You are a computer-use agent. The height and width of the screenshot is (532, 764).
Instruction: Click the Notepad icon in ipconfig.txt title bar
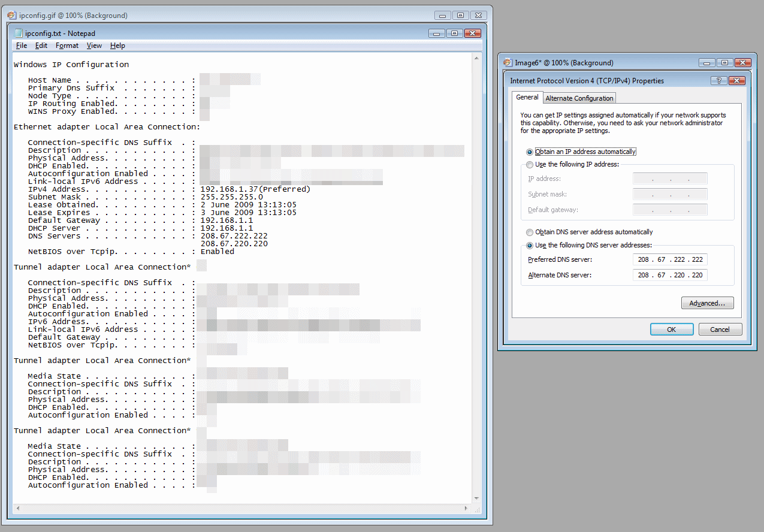pos(18,34)
